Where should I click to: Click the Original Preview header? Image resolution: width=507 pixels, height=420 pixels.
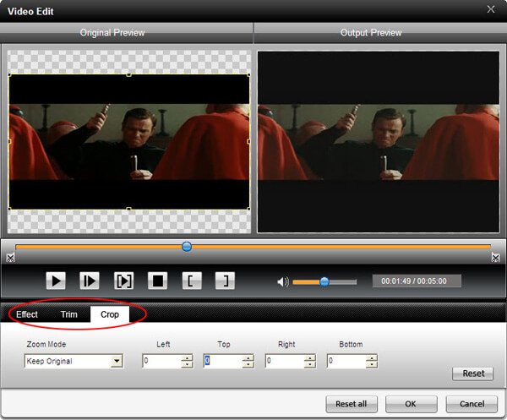point(112,33)
